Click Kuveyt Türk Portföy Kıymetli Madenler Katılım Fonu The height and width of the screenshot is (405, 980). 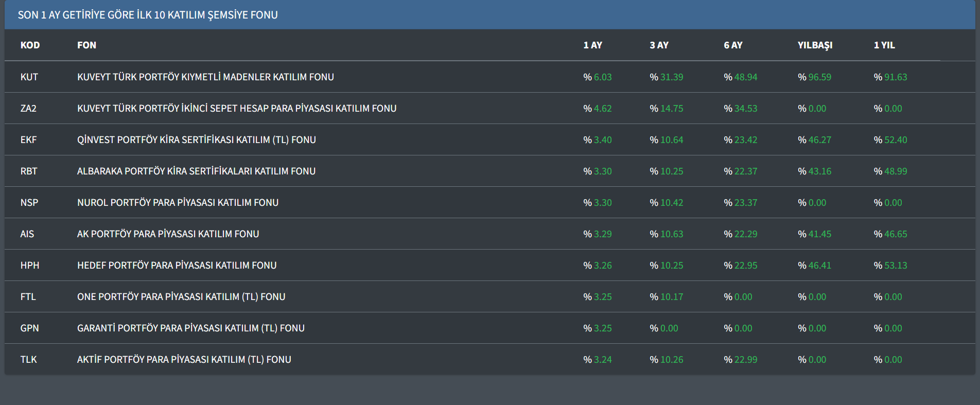[205, 77]
